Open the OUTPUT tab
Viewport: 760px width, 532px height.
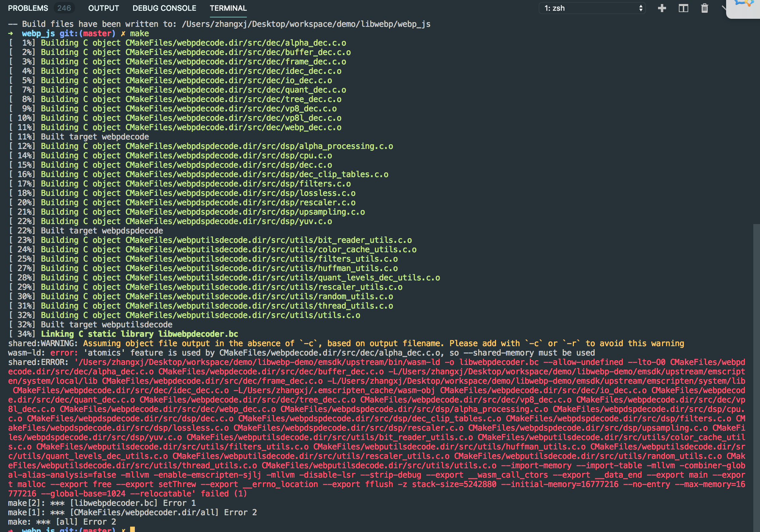point(103,8)
